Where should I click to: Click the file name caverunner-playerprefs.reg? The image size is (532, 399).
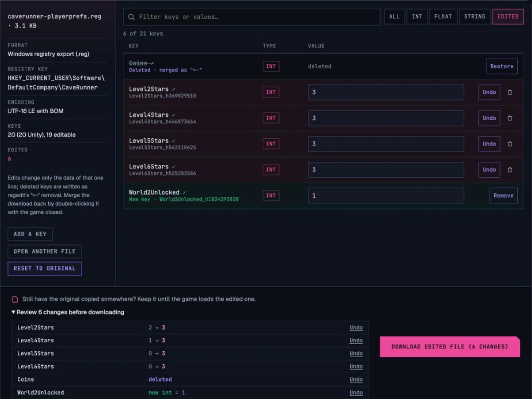(x=55, y=16)
